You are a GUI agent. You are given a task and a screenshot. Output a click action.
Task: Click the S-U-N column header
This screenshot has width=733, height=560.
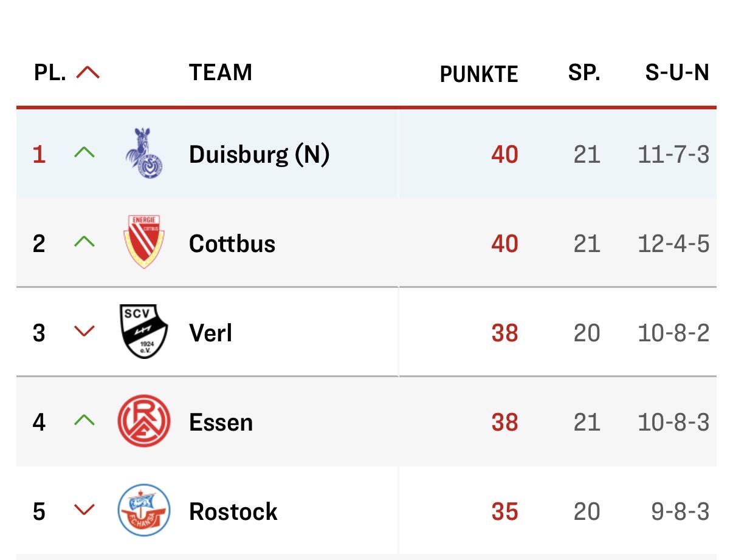[x=676, y=73]
